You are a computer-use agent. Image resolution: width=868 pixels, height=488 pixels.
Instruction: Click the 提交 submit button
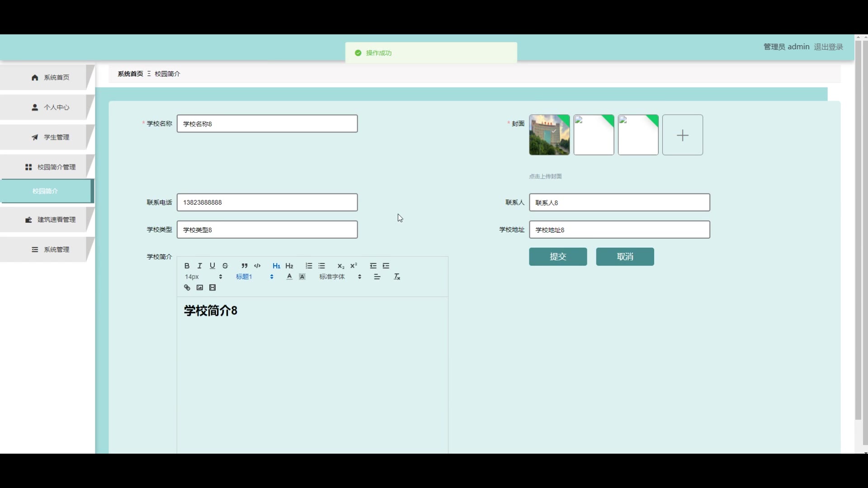click(x=558, y=257)
